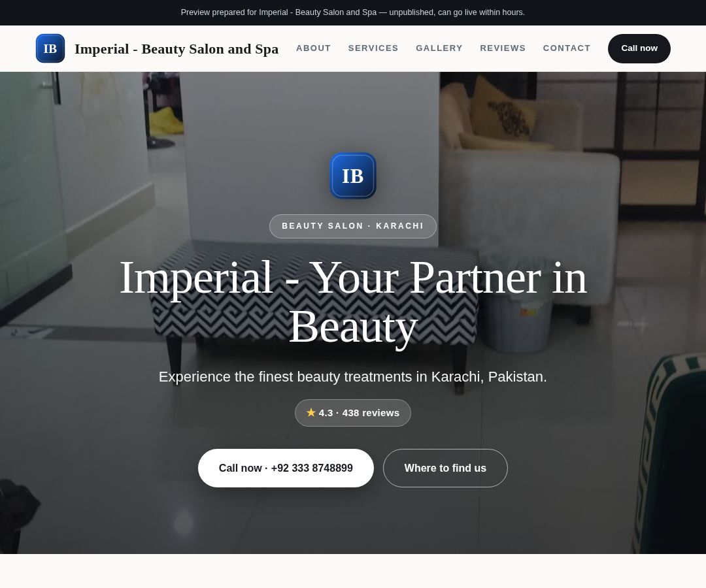Click the gold star rating icon
This screenshot has width=706, height=588.
tap(311, 412)
